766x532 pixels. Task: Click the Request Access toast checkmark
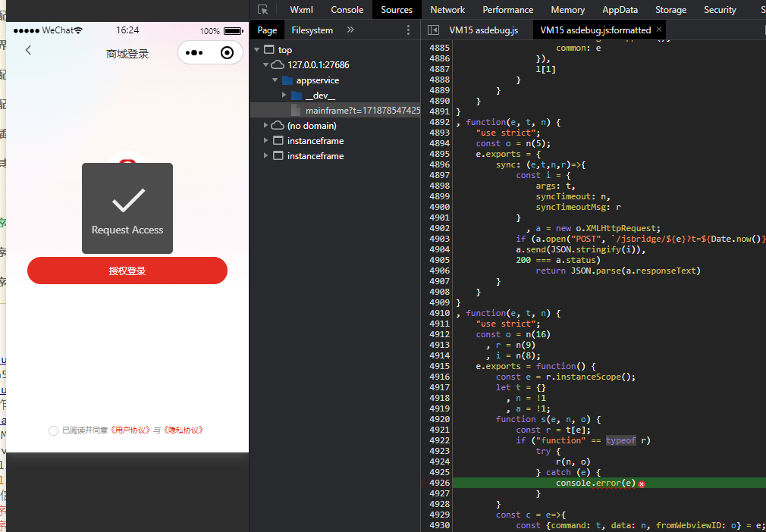click(129, 200)
